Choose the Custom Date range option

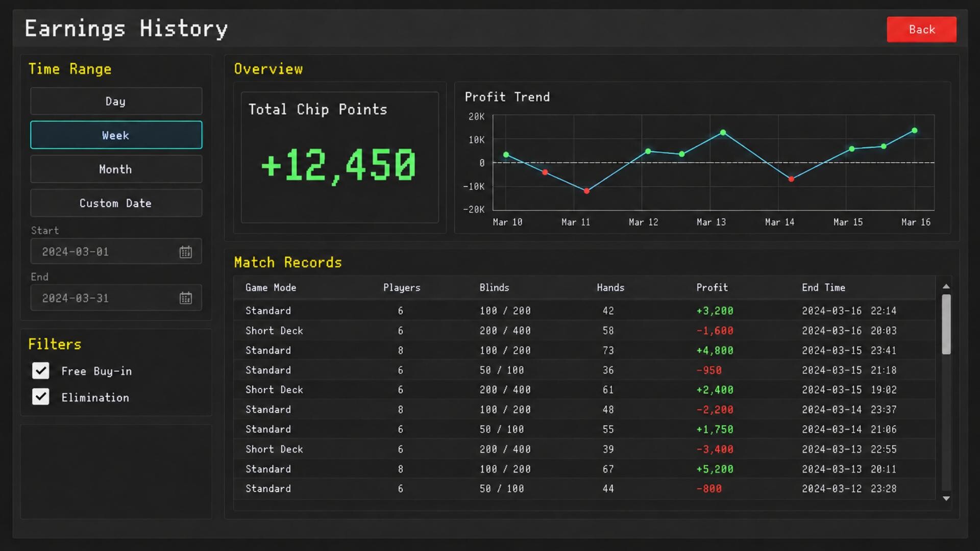(x=116, y=203)
